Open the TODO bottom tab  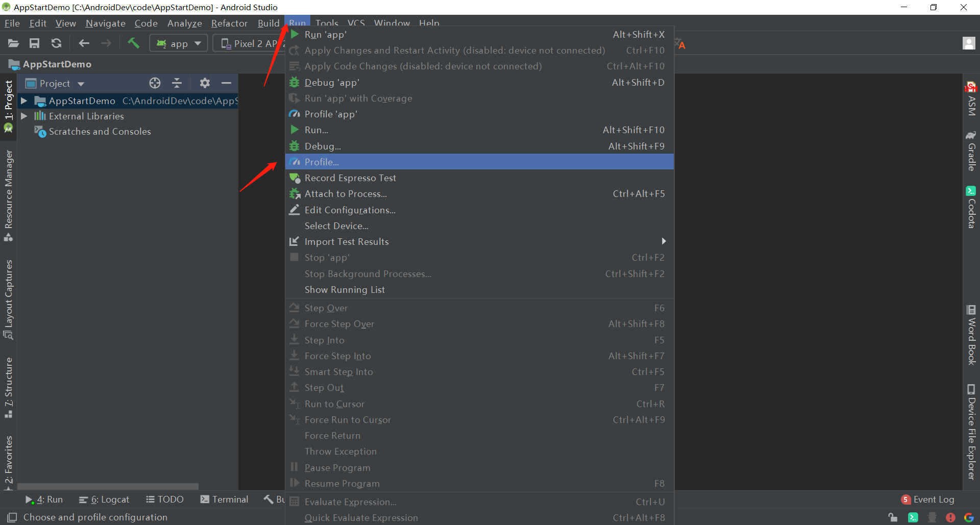point(164,499)
